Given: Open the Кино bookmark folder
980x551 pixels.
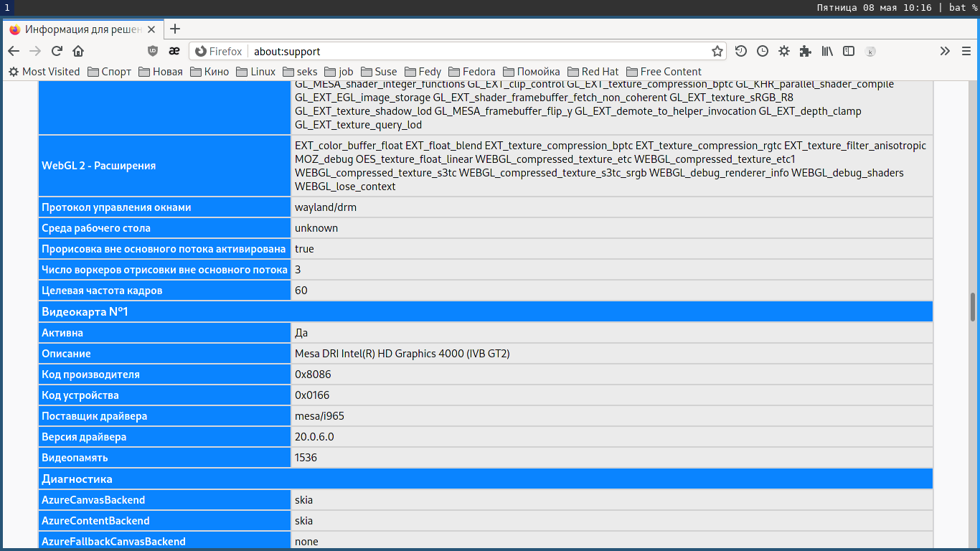Looking at the screenshot, I should pyautogui.click(x=209, y=72).
